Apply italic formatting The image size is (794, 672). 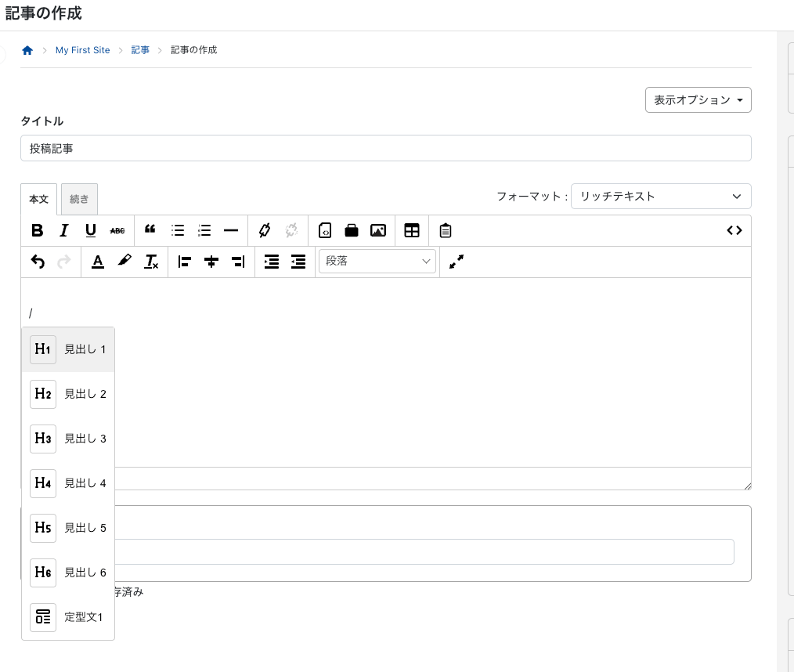[x=63, y=231]
